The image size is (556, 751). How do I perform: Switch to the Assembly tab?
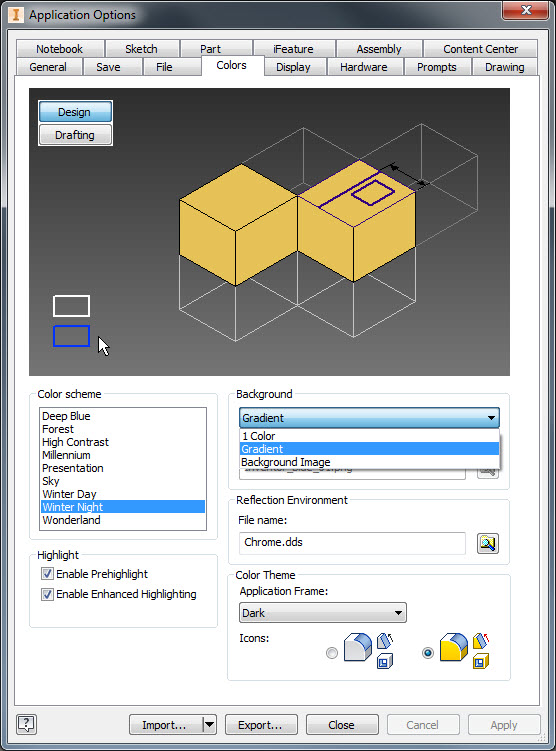379,49
